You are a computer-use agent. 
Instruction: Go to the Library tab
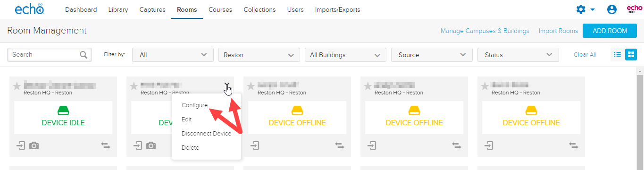(118, 9)
